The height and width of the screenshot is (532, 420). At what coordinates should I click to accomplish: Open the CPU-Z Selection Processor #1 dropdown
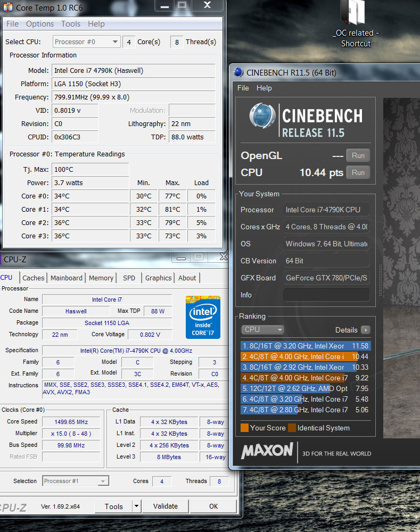76,481
